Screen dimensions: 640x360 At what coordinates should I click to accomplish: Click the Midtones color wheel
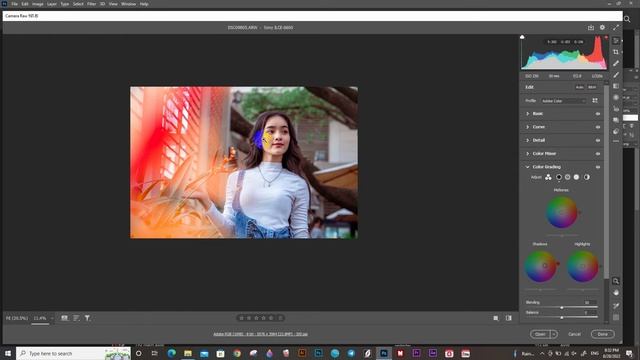[x=562, y=212]
